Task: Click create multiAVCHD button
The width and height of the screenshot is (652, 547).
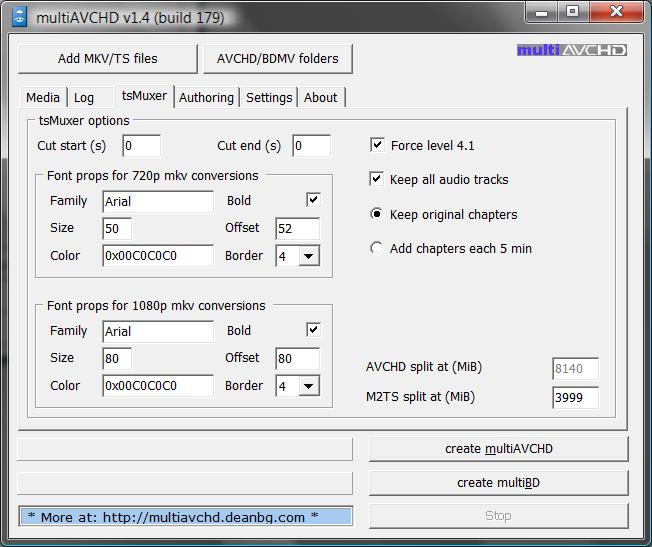Action: tap(499, 449)
